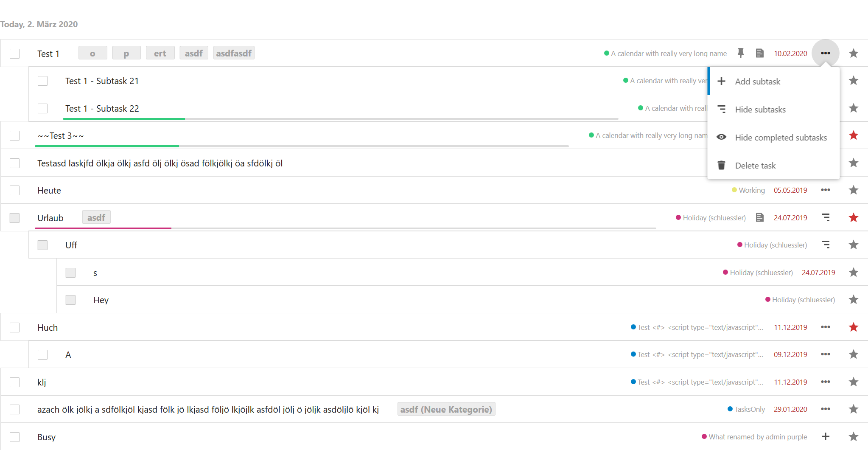
Task: Check the checkbox for Test 1 - Subtask 21
Action: pyautogui.click(x=42, y=81)
